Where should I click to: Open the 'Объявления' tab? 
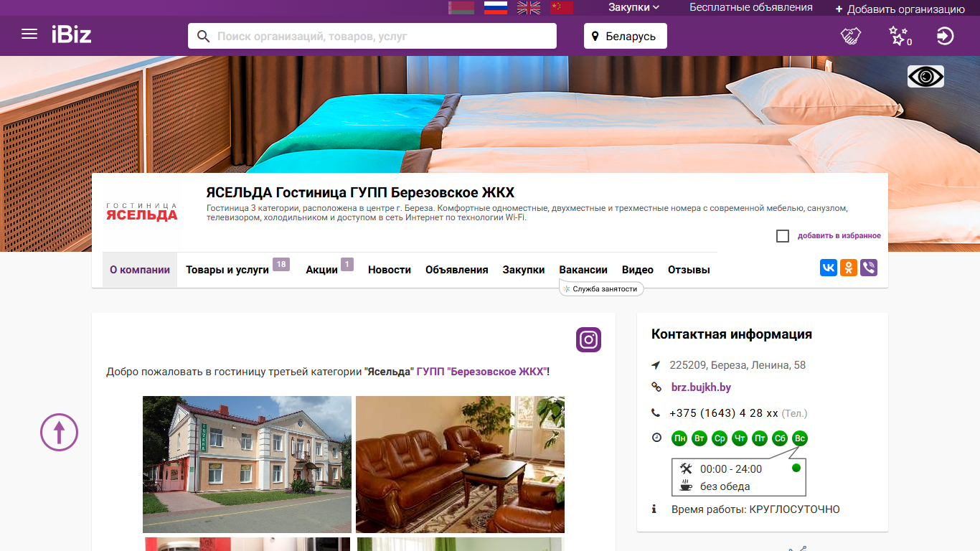click(x=457, y=270)
